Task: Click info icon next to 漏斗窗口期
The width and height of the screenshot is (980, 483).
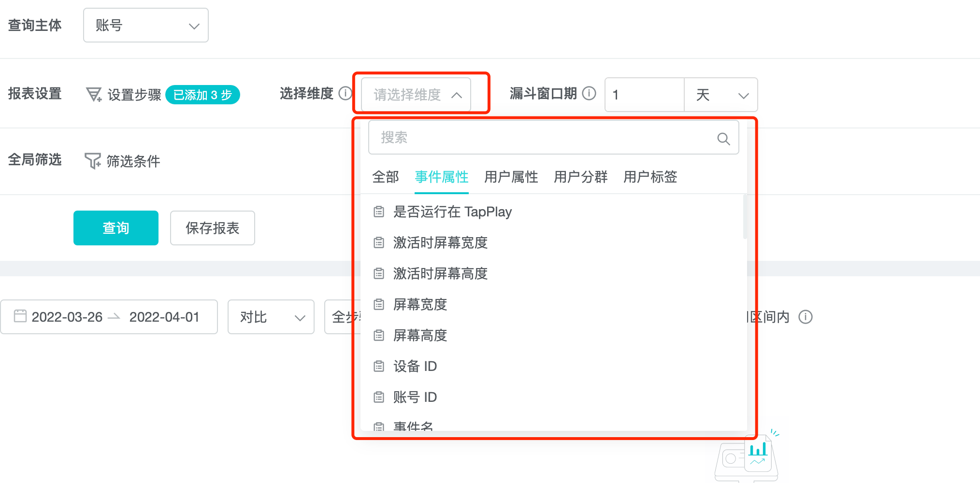Action: point(589,93)
